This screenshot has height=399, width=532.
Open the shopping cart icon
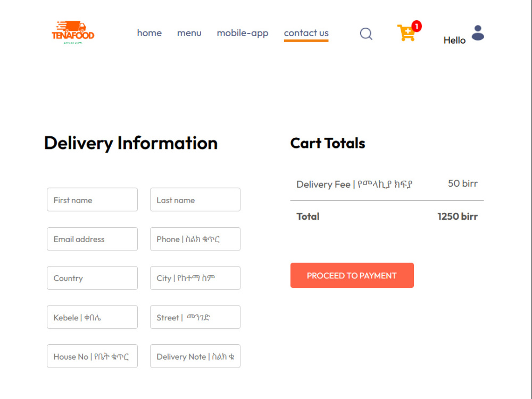(x=406, y=33)
